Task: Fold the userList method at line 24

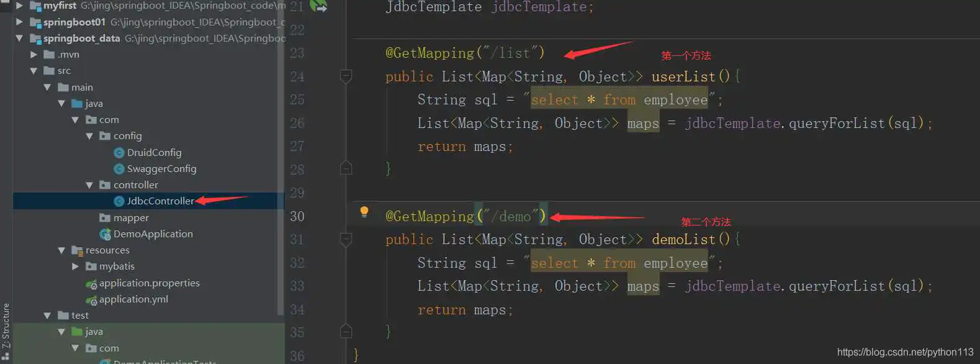Action: (346, 76)
